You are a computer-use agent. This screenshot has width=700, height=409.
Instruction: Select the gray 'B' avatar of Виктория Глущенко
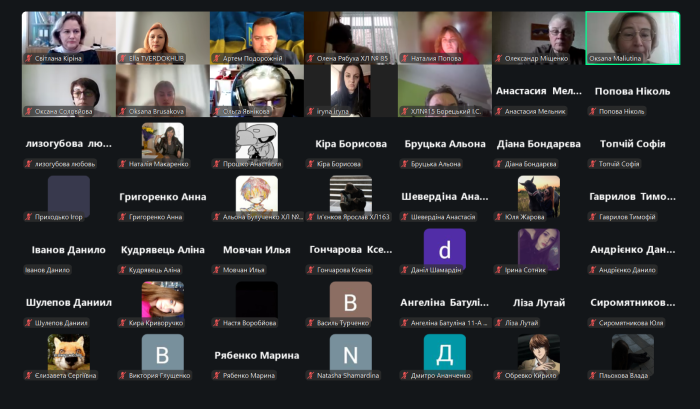pos(162,352)
